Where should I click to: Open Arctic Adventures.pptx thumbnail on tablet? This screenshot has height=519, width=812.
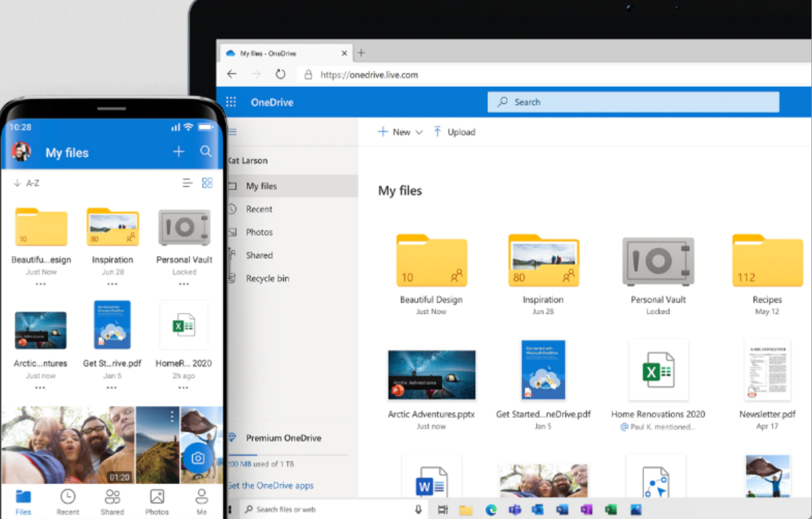click(x=431, y=375)
